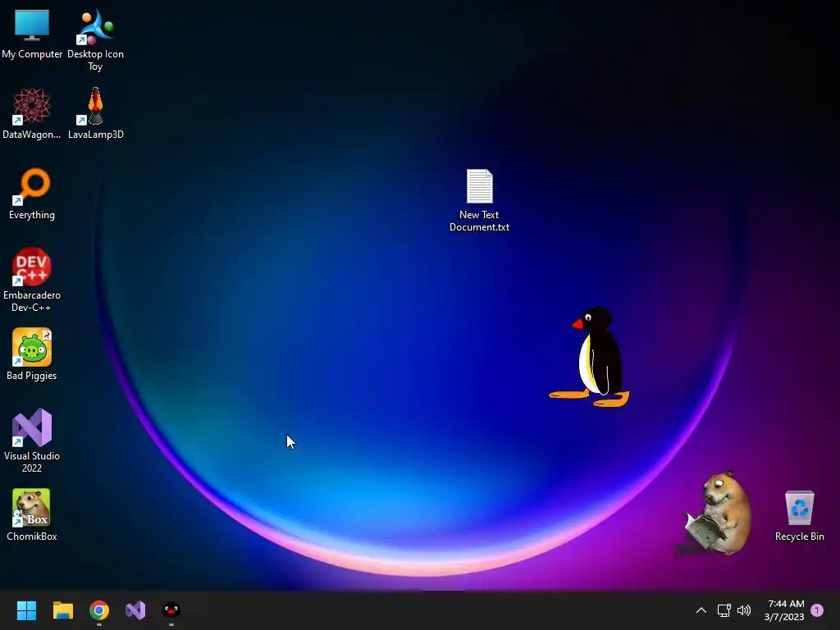Select the New Text Document.txt file
The height and width of the screenshot is (630, 840).
click(x=479, y=200)
